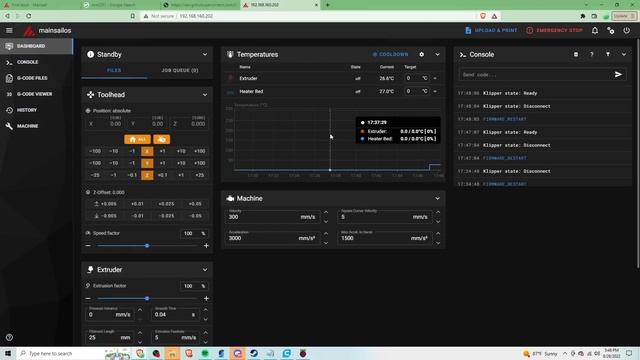640x360 pixels.
Task: Open Heater Bed target preset dropdown
Action: tap(435, 91)
